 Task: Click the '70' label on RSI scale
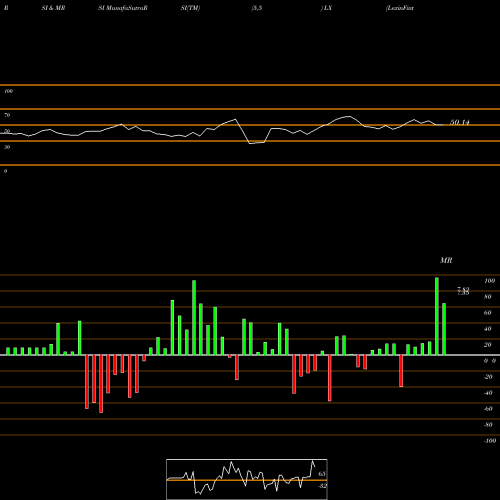point(7,115)
